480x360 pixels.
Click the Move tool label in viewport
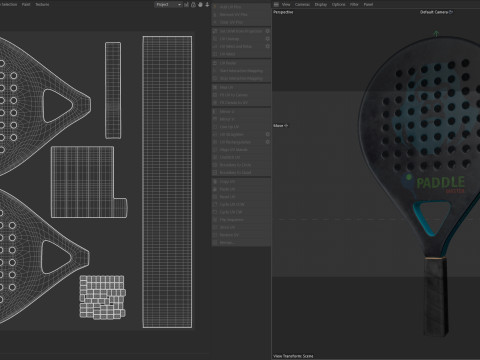coord(280,126)
